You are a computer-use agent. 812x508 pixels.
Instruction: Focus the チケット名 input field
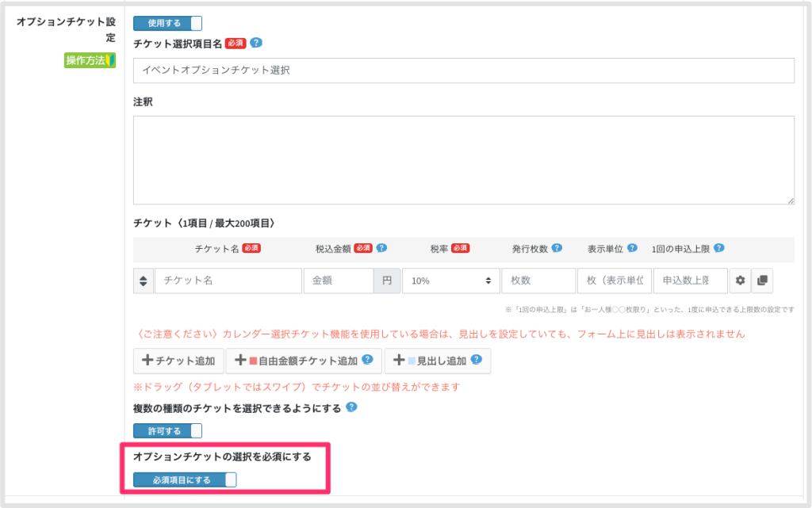(x=228, y=281)
